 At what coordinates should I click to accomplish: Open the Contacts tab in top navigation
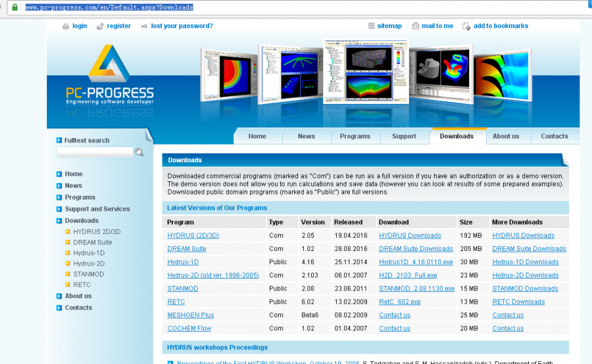[x=555, y=136]
